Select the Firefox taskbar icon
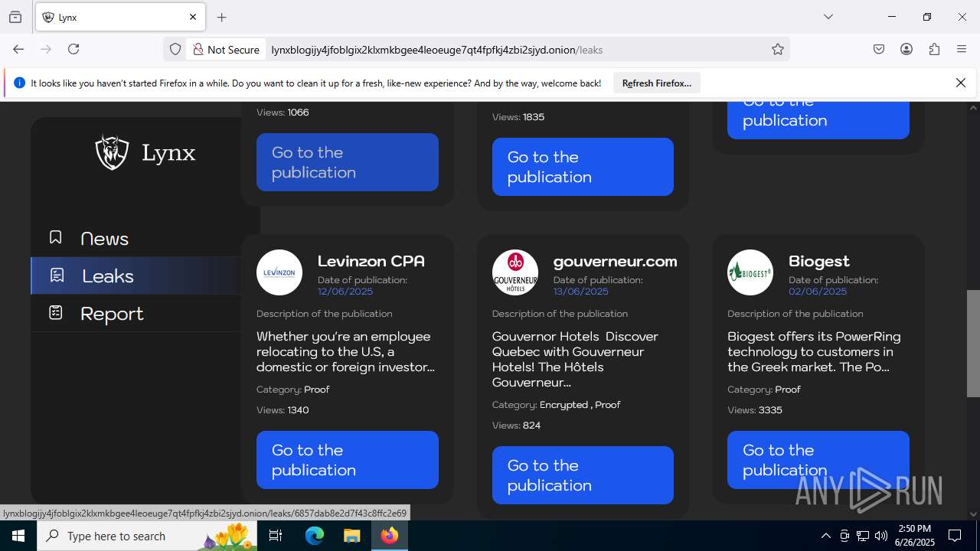Viewport: 980px width, 551px height. pos(390,536)
